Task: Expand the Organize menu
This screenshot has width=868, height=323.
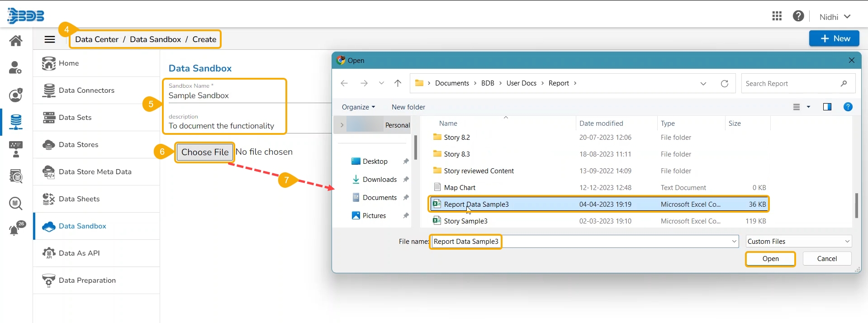Action: [x=358, y=107]
